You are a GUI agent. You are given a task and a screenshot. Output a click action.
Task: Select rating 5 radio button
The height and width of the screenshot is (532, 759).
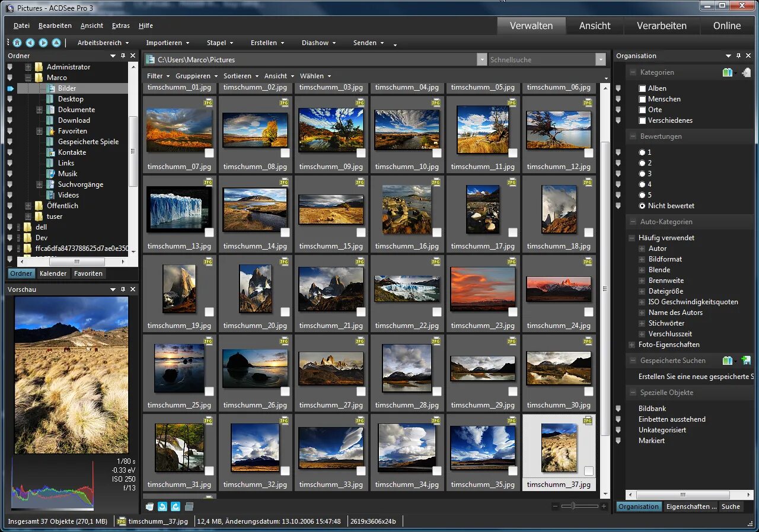tap(642, 195)
